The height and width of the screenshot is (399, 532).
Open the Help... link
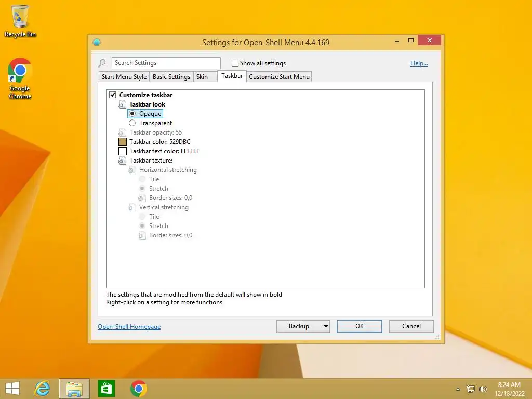click(419, 63)
